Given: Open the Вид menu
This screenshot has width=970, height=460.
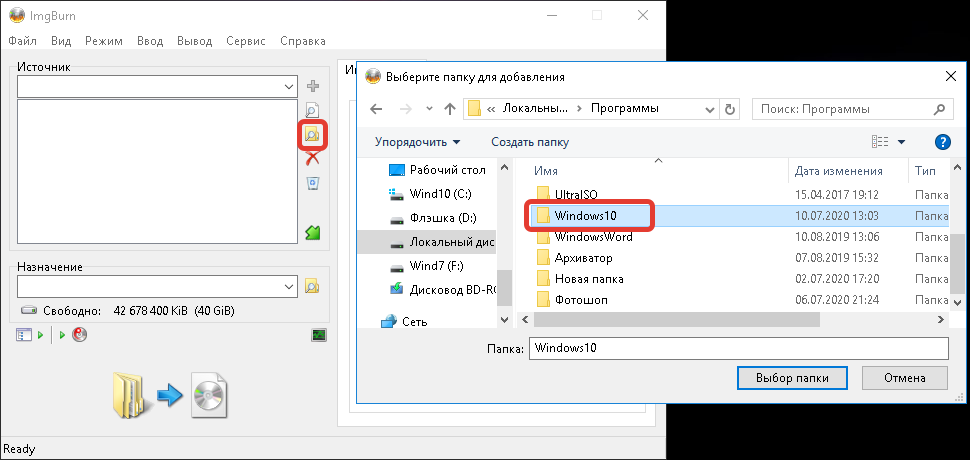Looking at the screenshot, I should pos(61,41).
